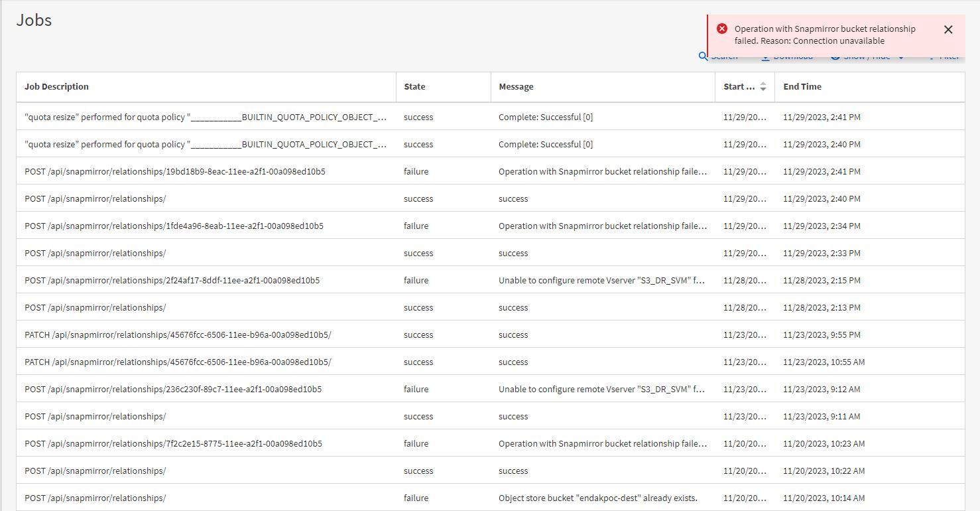980x511 pixels.
Task: Dismiss the Snapmirror error notification
Action: tap(948, 29)
